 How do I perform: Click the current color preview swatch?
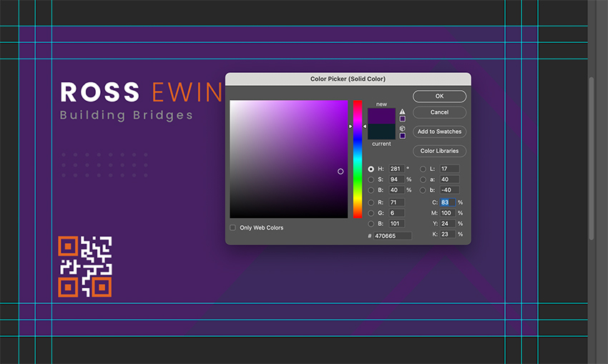pos(381,132)
